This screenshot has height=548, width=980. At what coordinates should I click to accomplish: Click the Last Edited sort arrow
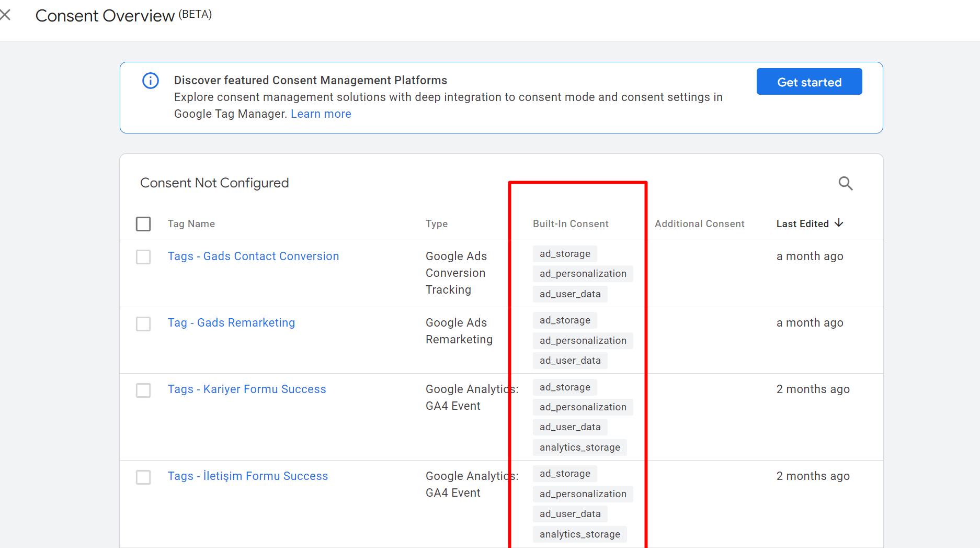[839, 223]
